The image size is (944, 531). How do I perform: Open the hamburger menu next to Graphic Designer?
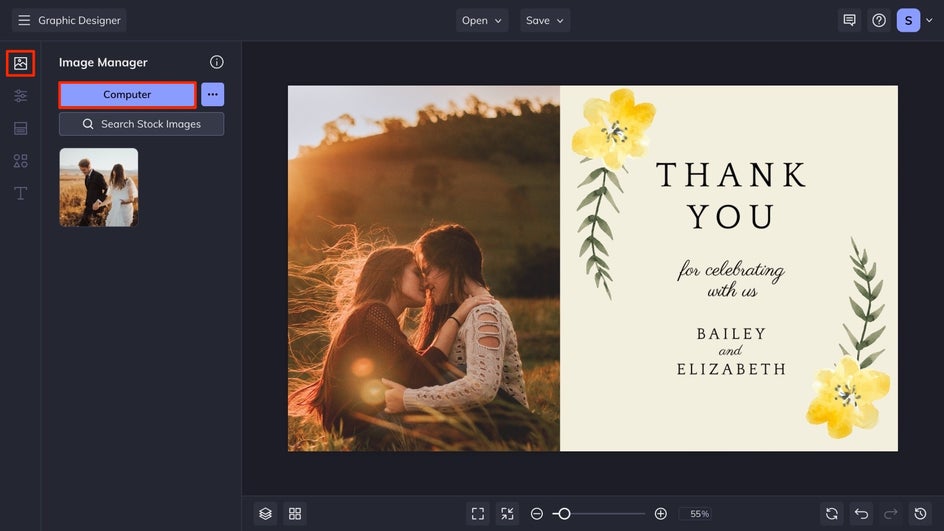(24, 20)
